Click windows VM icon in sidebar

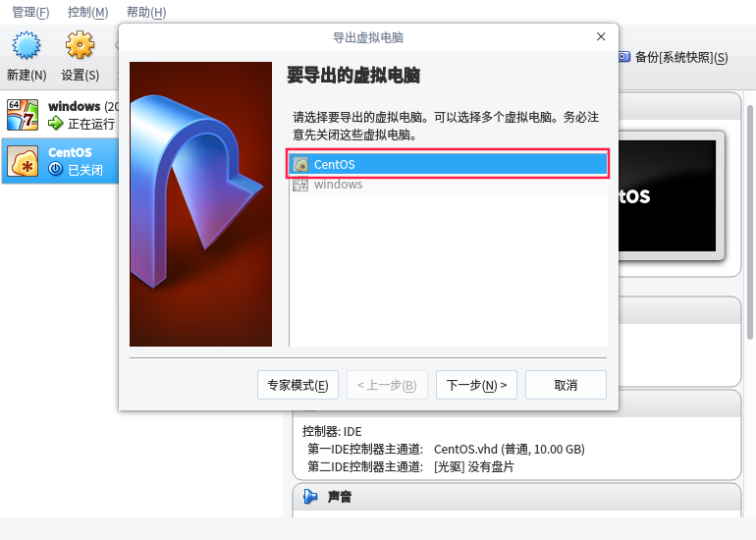click(x=23, y=115)
